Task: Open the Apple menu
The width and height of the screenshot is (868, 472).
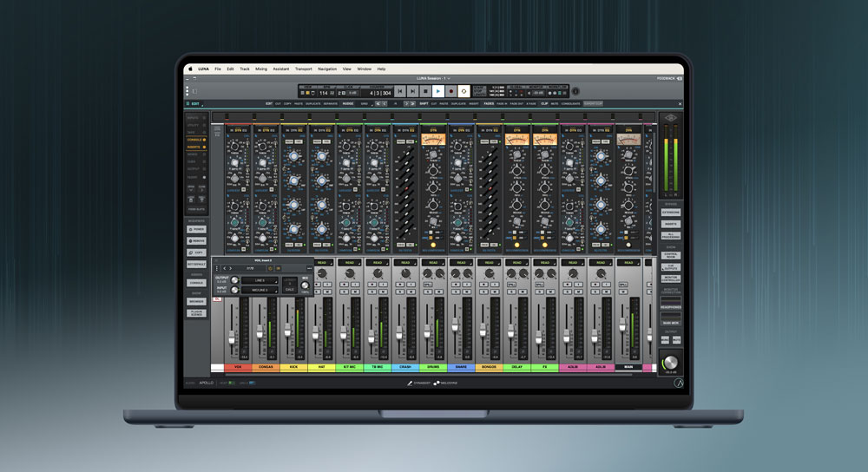Action: 191,69
